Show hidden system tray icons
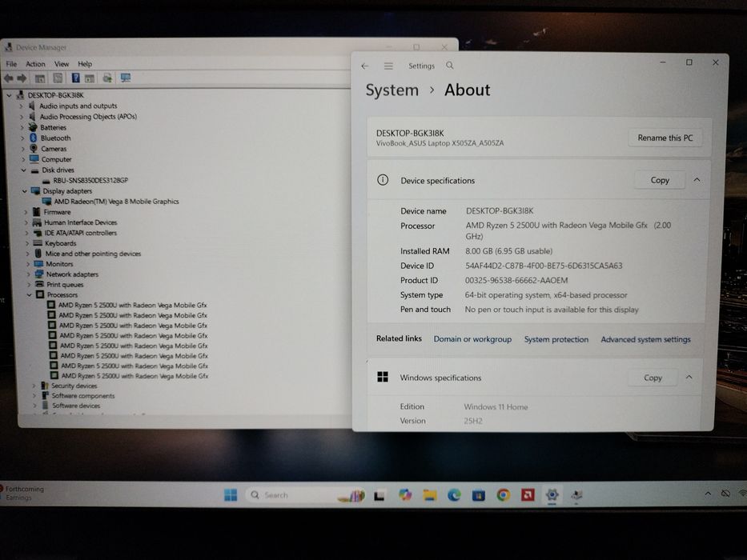The height and width of the screenshot is (560, 747). coord(708,494)
